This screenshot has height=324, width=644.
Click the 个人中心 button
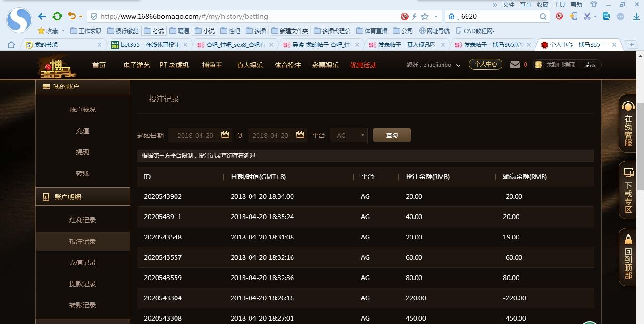click(x=485, y=64)
